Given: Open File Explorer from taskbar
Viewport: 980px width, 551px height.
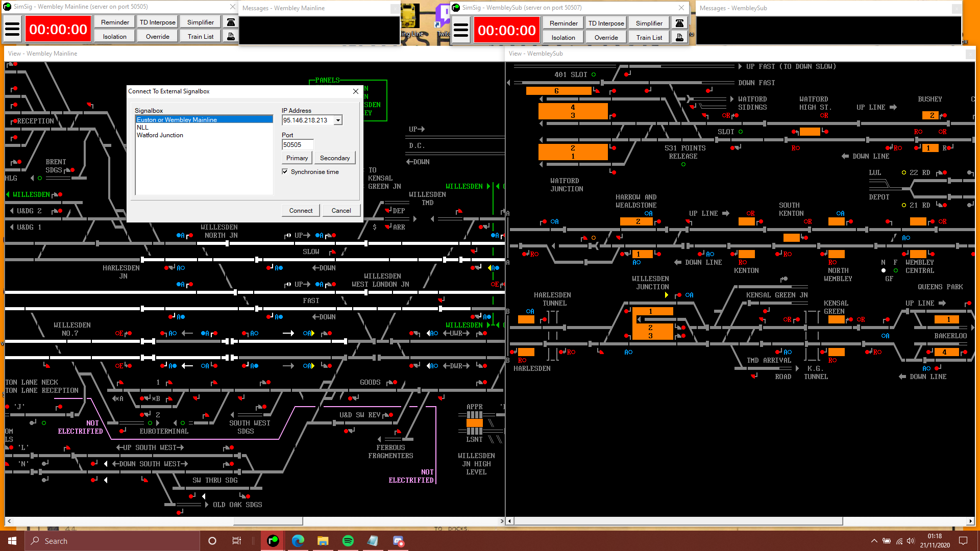Looking at the screenshot, I should tap(323, 541).
